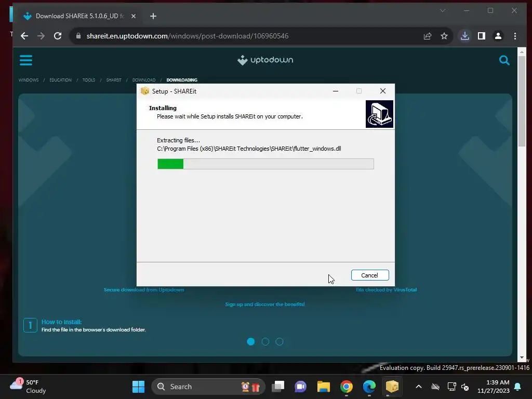Viewport: 532px width, 399px height.
Task: Open Chrome profile icon
Action: pos(498,36)
